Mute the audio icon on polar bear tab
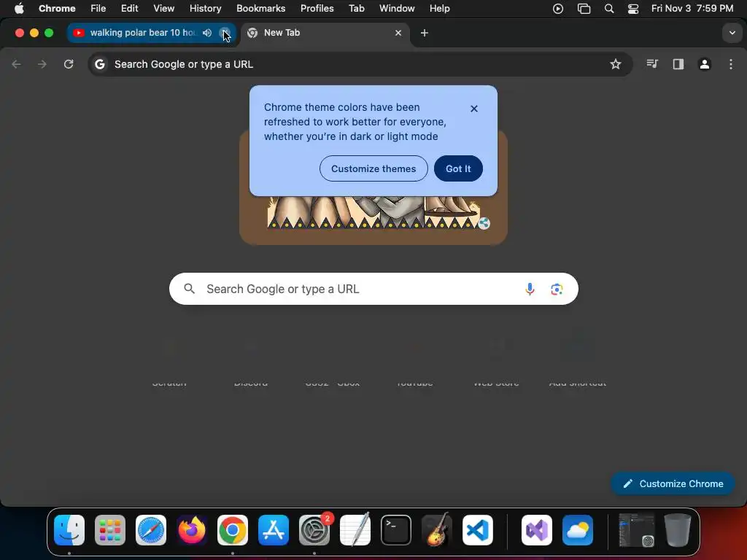Screen dimensions: 747x560 (206, 33)
